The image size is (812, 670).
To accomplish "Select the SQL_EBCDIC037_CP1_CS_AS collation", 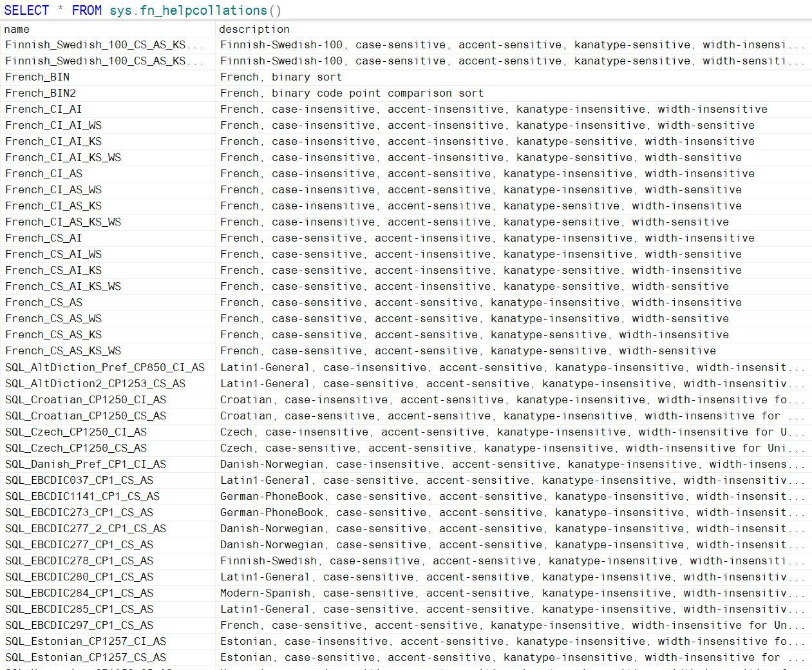I will 79,480.
